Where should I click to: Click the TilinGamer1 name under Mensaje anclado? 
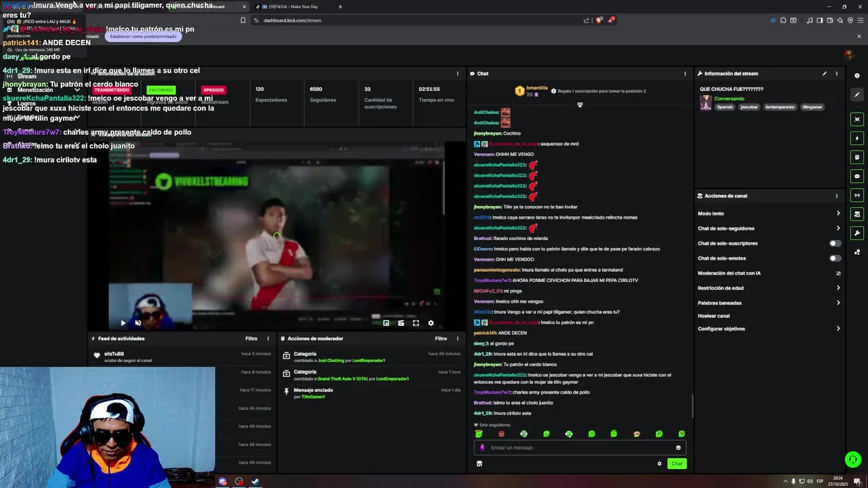coord(313,396)
